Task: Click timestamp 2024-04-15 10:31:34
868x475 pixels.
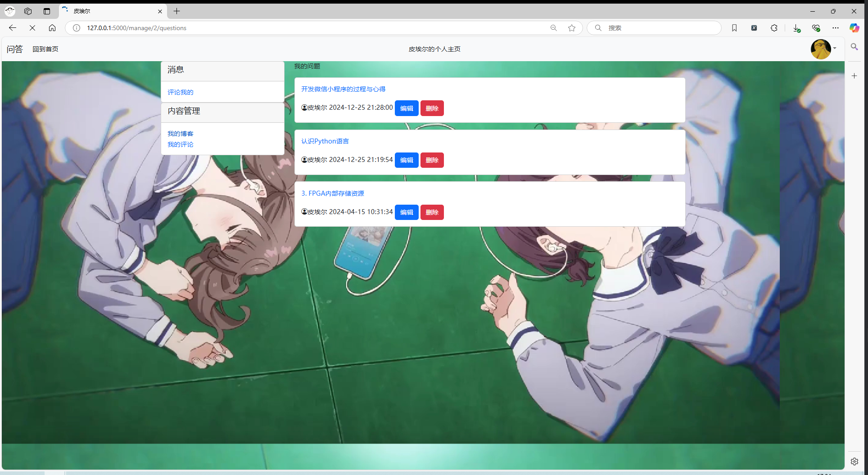Action: [x=361, y=212]
